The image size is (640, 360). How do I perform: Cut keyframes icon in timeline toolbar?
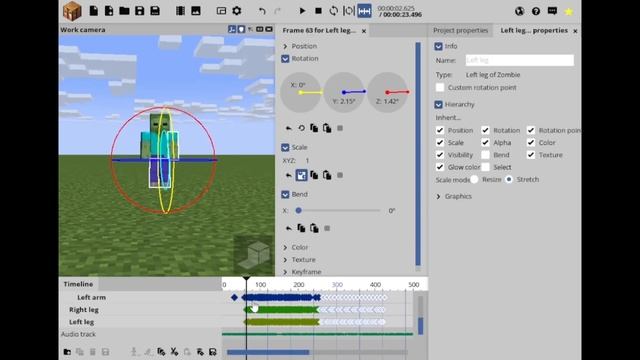pyautogui.click(x=174, y=351)
